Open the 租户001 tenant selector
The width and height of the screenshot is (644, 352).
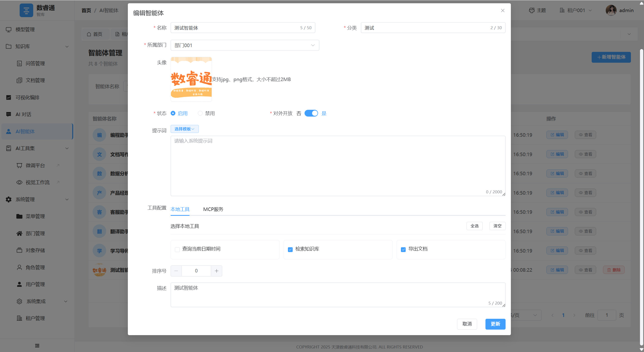(x=575, y=10)
